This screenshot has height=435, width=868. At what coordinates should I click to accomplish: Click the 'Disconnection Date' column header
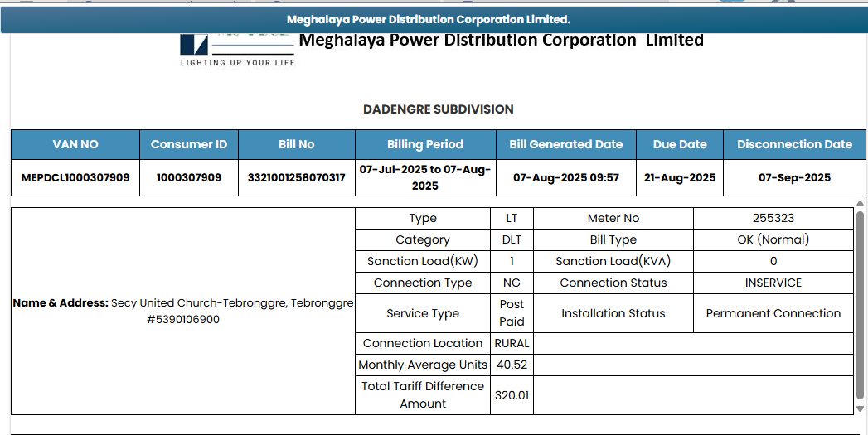794,144
